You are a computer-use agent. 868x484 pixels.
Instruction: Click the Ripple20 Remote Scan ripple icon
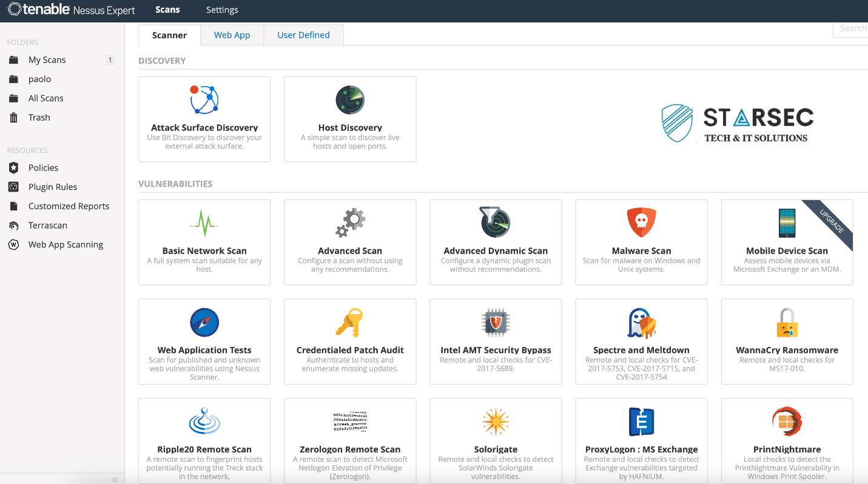click(204, 422)
